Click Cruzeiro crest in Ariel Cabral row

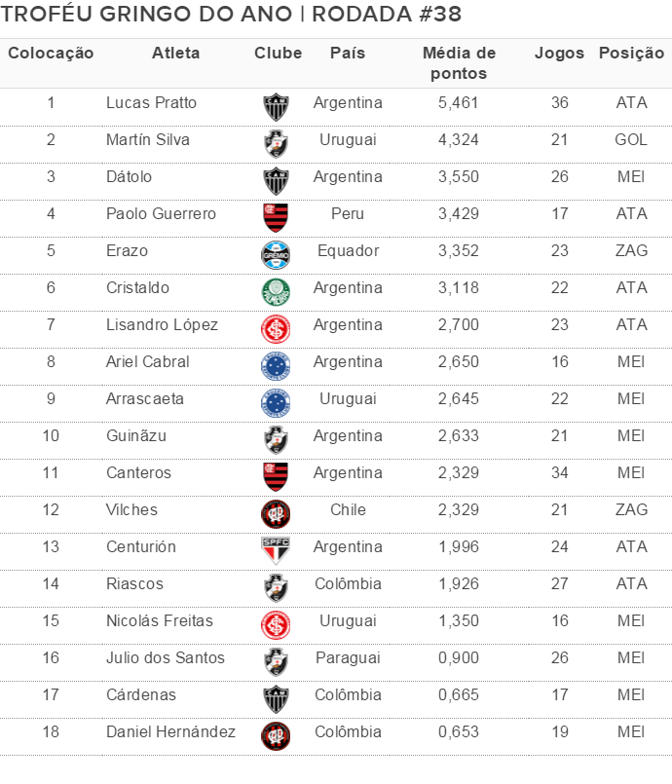click(x=276, y=366)
